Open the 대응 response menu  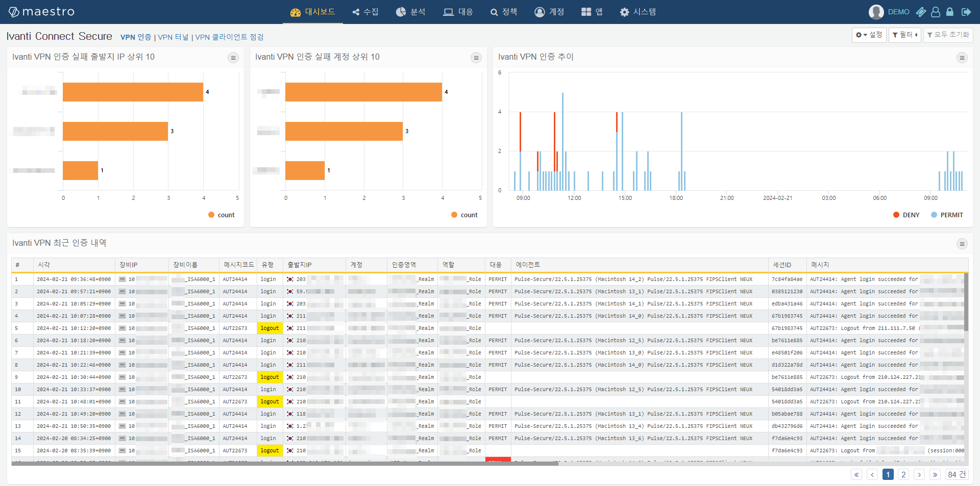click(458, 12)
